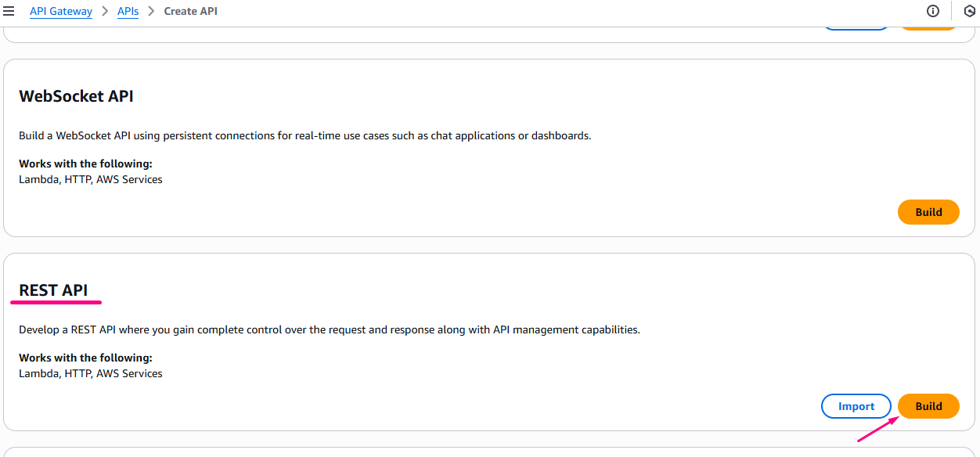Click the info circle icon

(x=932, y=11)
